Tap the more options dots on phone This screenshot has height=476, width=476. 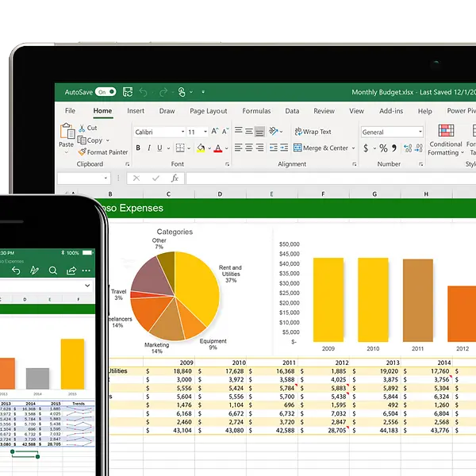click(x=86, y=271)
